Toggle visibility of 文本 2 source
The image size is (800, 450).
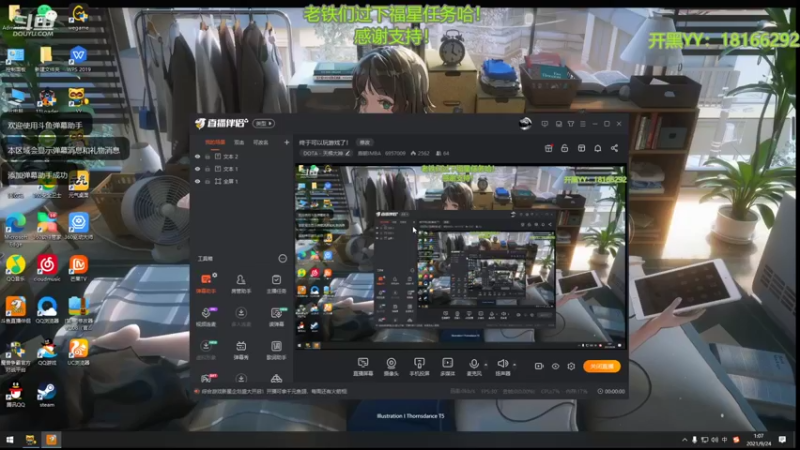(197, 157)
